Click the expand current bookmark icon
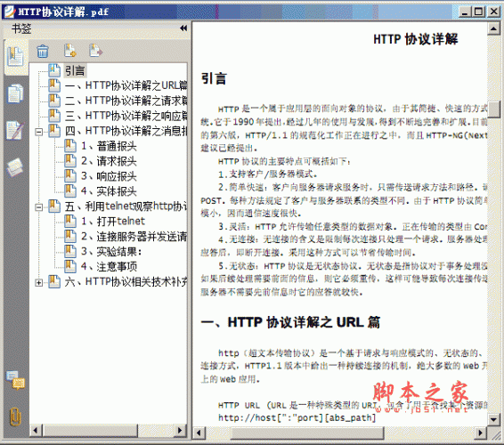Image resolution: width=504 pixels, height=445 pixels. 96,51
